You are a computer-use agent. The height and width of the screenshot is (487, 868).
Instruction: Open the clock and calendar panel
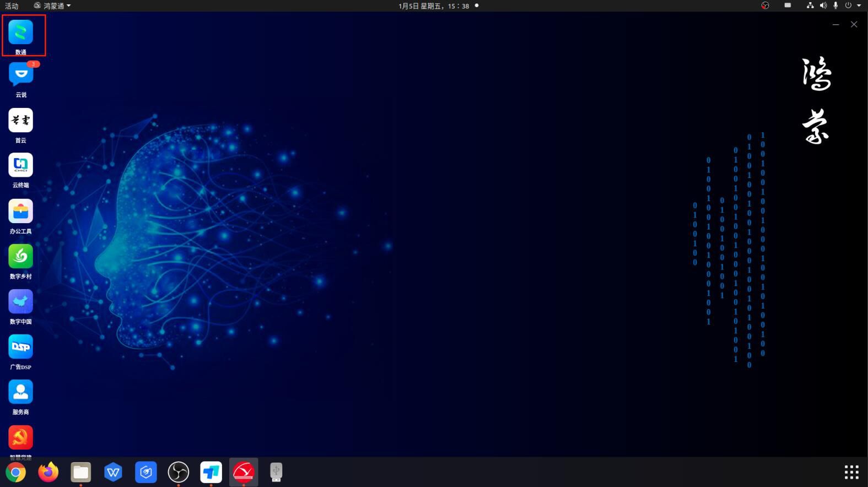coord(434,6)
